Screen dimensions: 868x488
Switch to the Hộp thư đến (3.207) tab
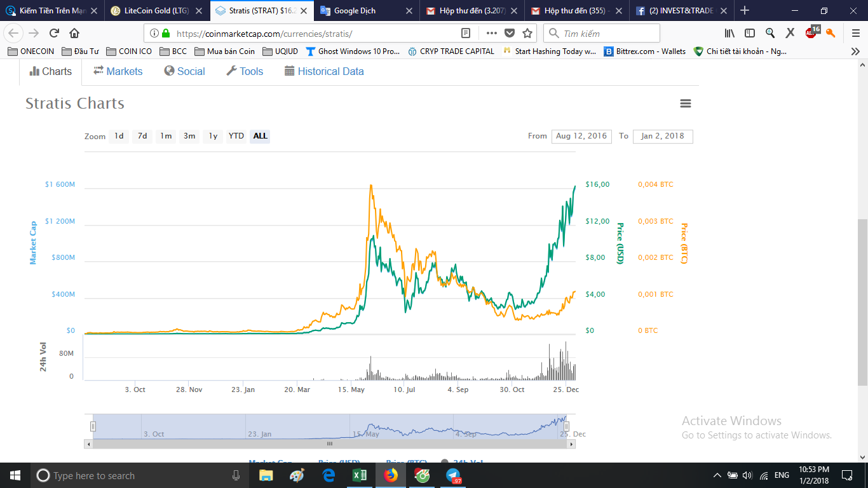471,11
